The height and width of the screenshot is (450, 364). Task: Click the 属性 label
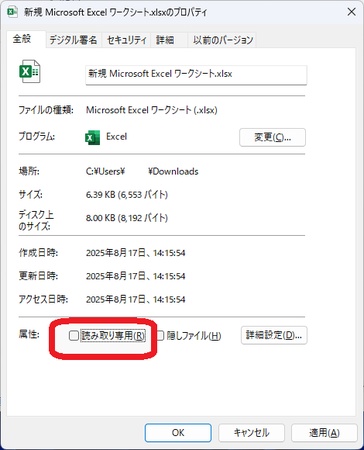tap(29, 334)
